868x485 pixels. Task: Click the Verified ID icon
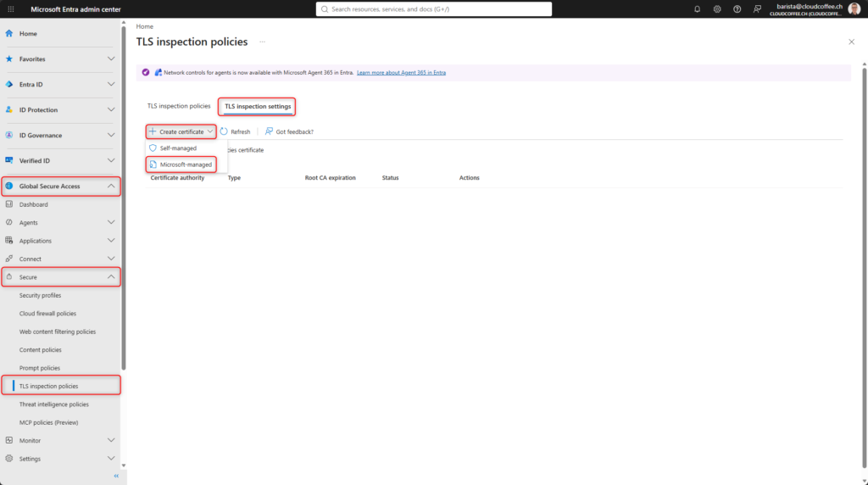(8, 160)
